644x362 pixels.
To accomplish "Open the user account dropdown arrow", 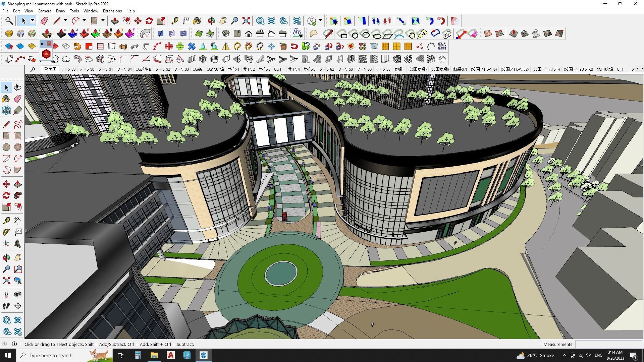I will click(x=320, y=21).
